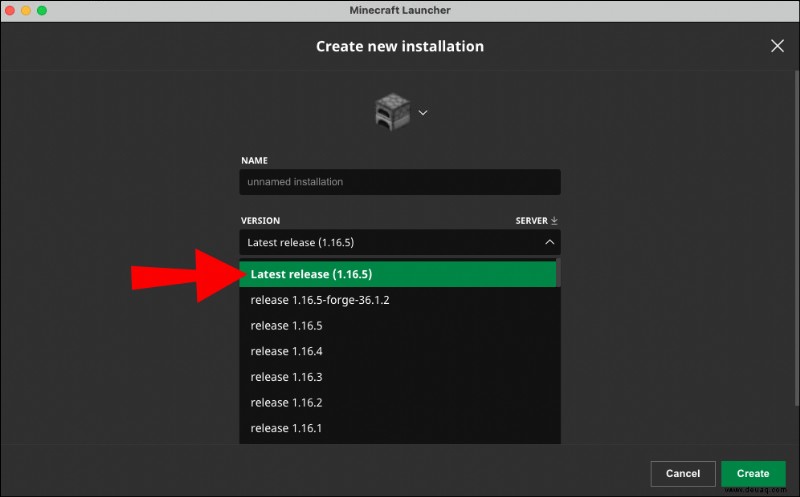This screenshot has width=800, height=497.
Task: Click the furnace installation icon
Action: (392, 111)
